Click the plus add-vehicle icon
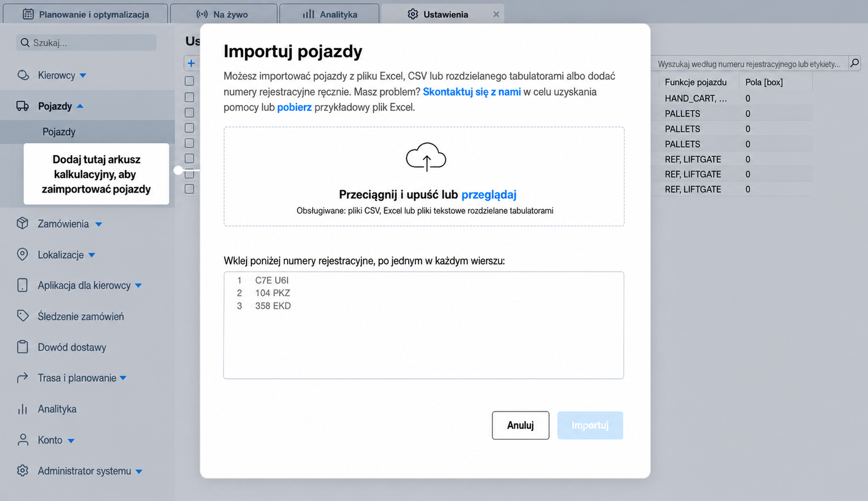The height and width of the screenshot is (501, 868). click(191, 64)
